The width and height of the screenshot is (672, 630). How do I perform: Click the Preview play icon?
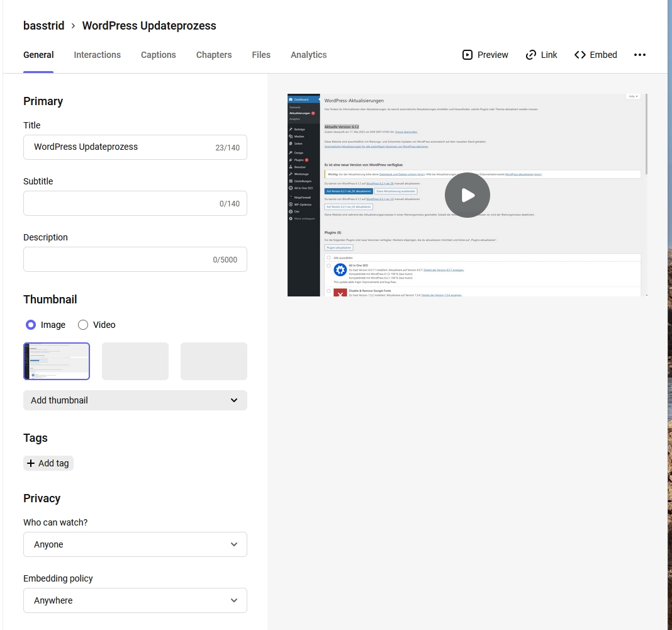[467, 55]
